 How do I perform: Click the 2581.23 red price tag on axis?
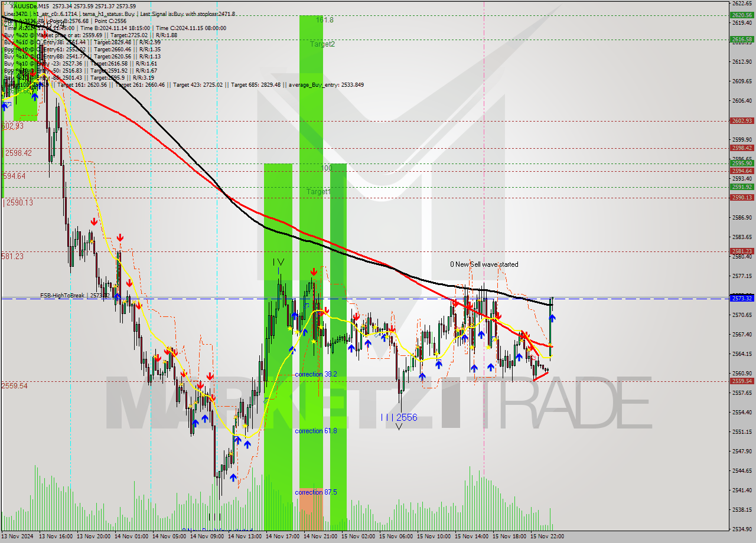[x=742, y=251]
